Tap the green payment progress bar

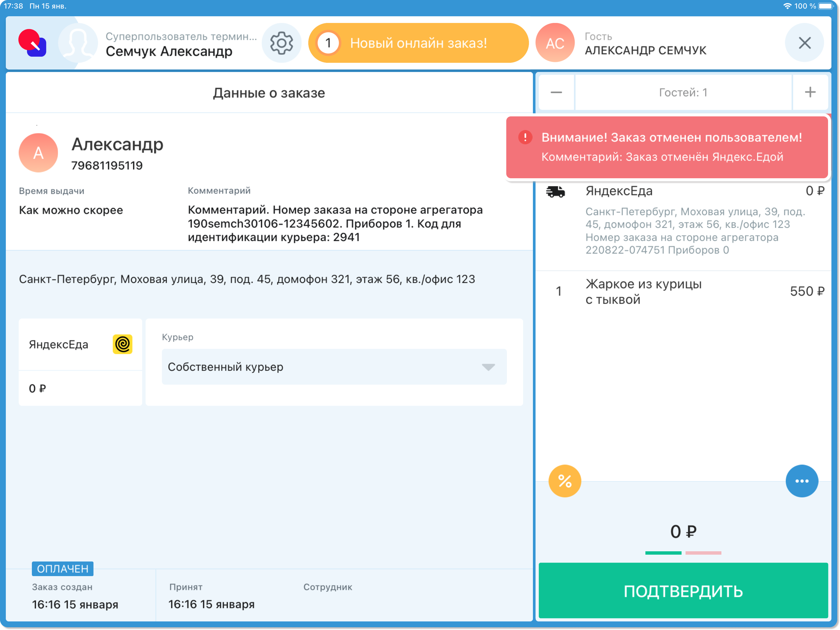(x=663, y=553)
